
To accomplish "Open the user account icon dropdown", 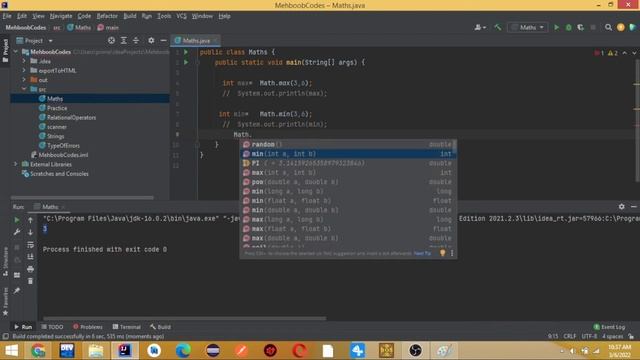I will pyautogui.click(x=480, y=27).
